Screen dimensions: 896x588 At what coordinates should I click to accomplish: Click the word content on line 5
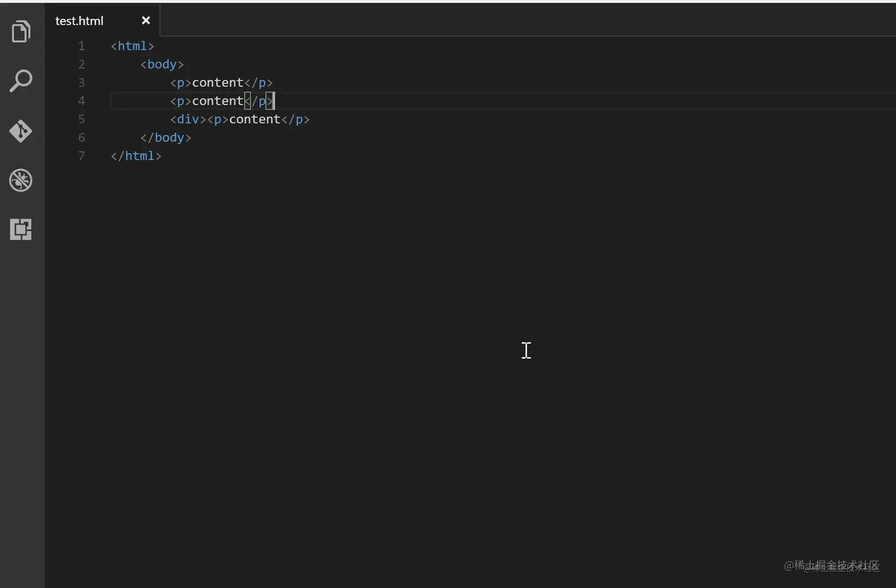pyautogui.click(x=255, y=120)
